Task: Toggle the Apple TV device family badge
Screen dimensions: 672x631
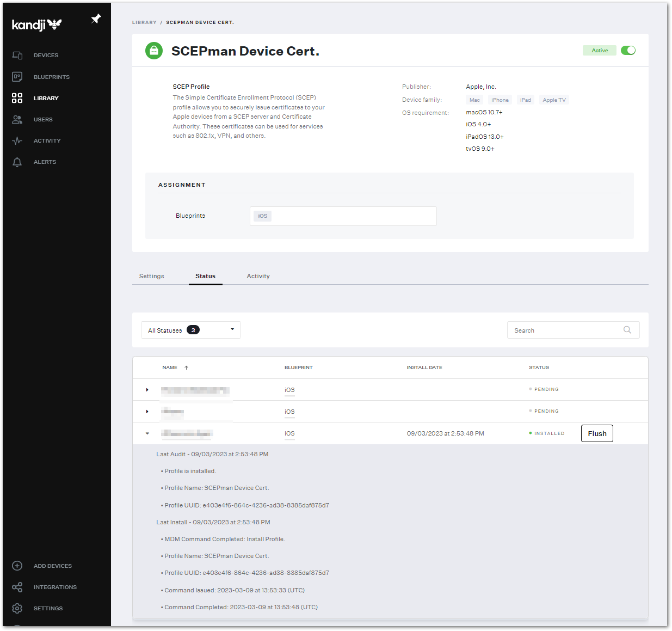Action: click(554, 100)
